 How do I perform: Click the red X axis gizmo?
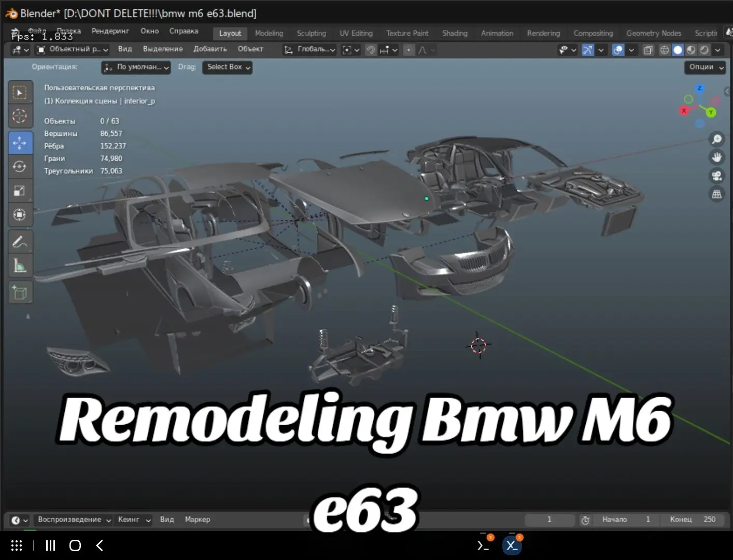684,110
